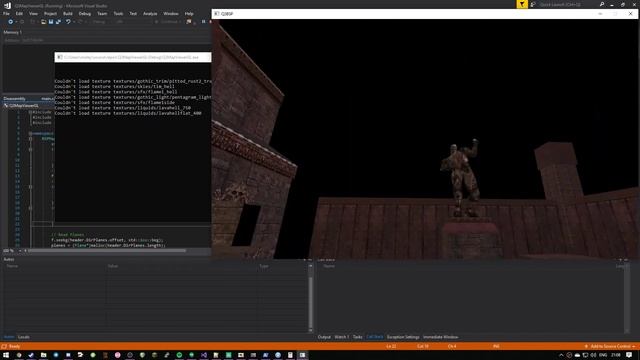Open the Test menu
640x360 pixels.
133,13
